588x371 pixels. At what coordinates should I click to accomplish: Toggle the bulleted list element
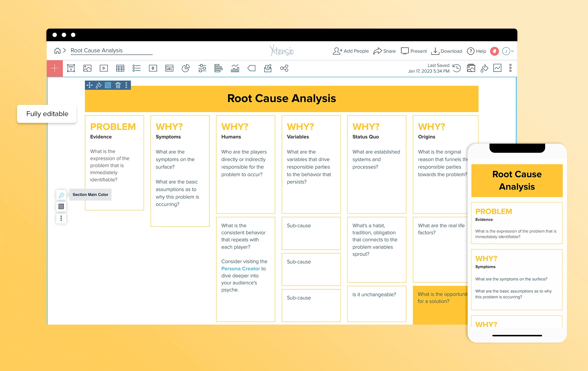(x=136, y=68)
